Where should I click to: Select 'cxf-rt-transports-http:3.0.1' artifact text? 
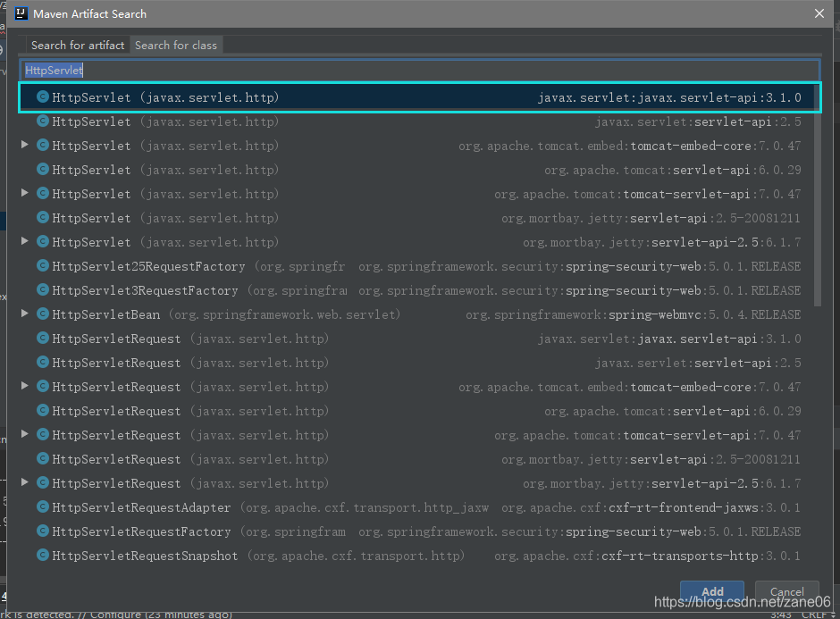701,556
